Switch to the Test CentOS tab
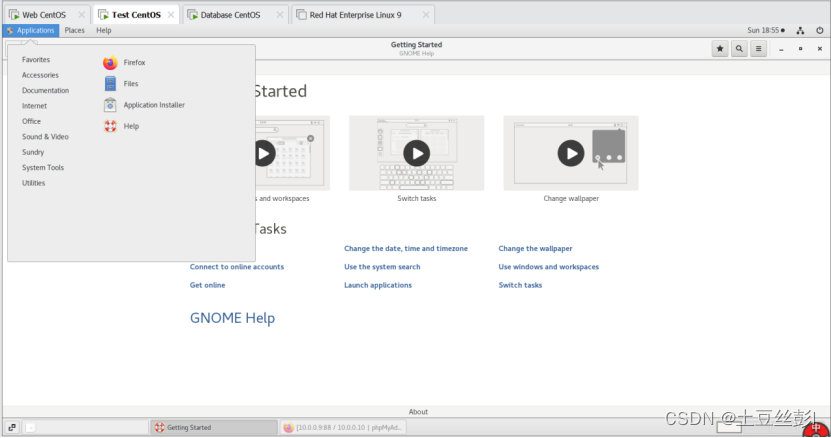 point(136,15)
